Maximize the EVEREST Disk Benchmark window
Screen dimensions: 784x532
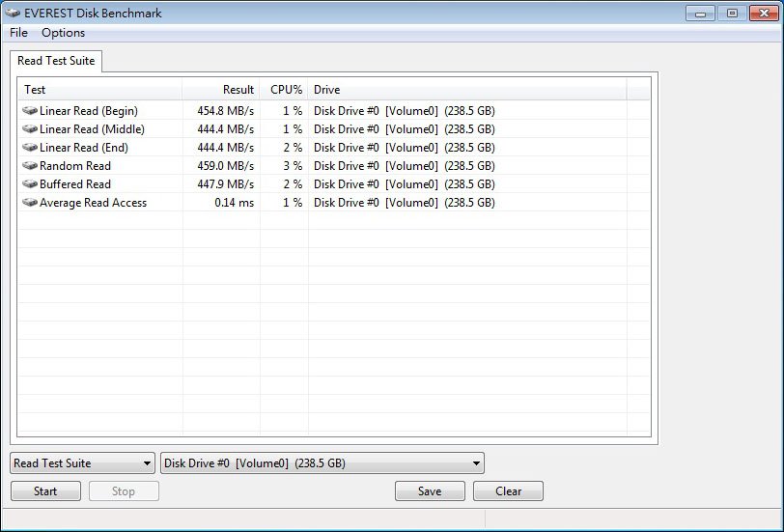pos(732,13)
